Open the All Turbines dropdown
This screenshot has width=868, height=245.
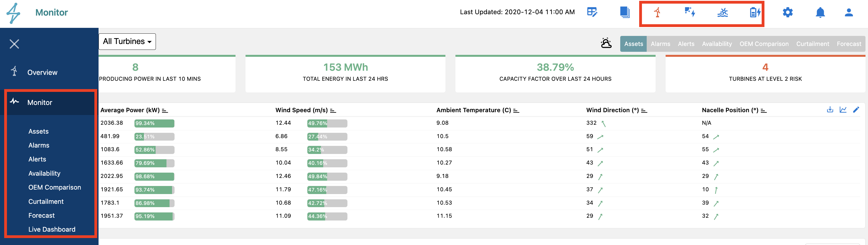[x=127, y=41]
